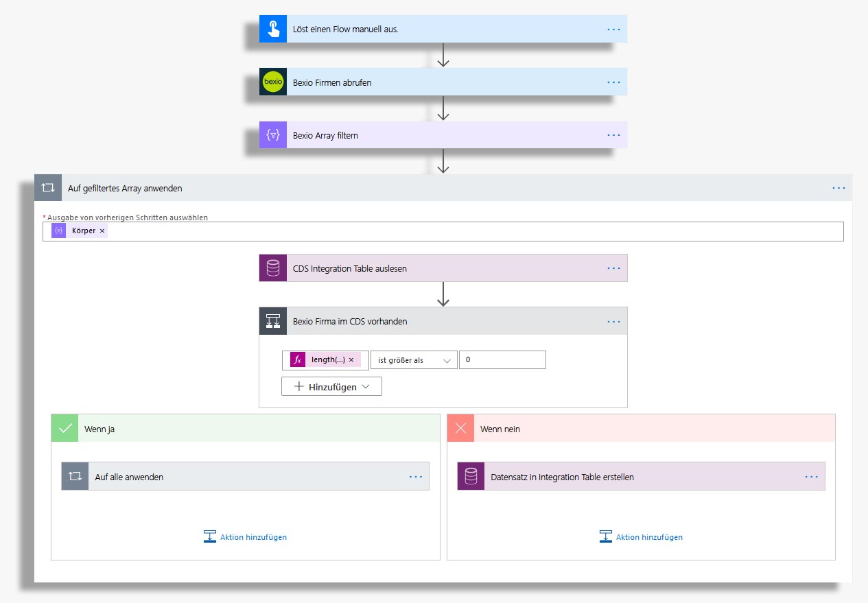Click the condition icon on 'Bexio Firma im CDS vorhanden'
Image resolution: width=868 pixels, height=603 pixels.
click(273, 321)
